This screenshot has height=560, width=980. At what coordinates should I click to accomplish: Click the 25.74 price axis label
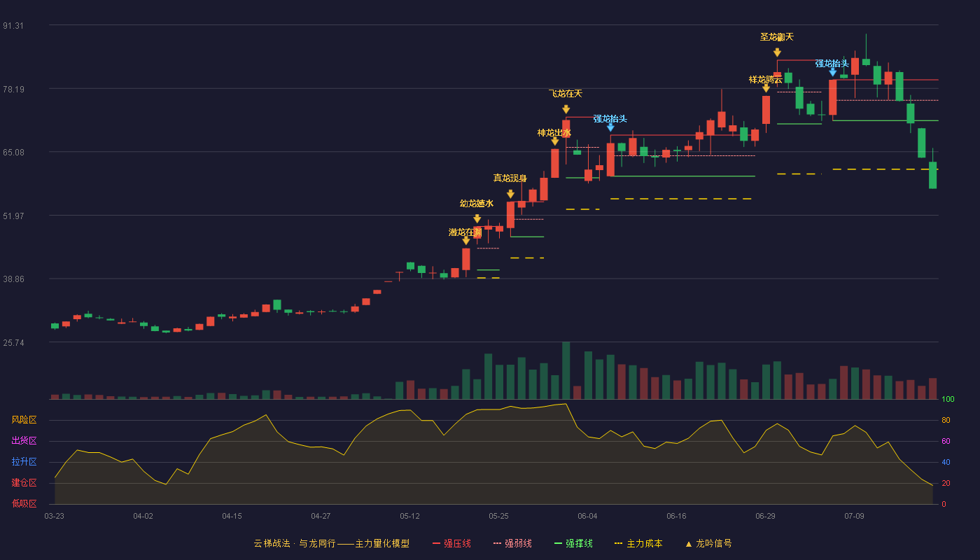pyautogui.click(x=13, y=343)
